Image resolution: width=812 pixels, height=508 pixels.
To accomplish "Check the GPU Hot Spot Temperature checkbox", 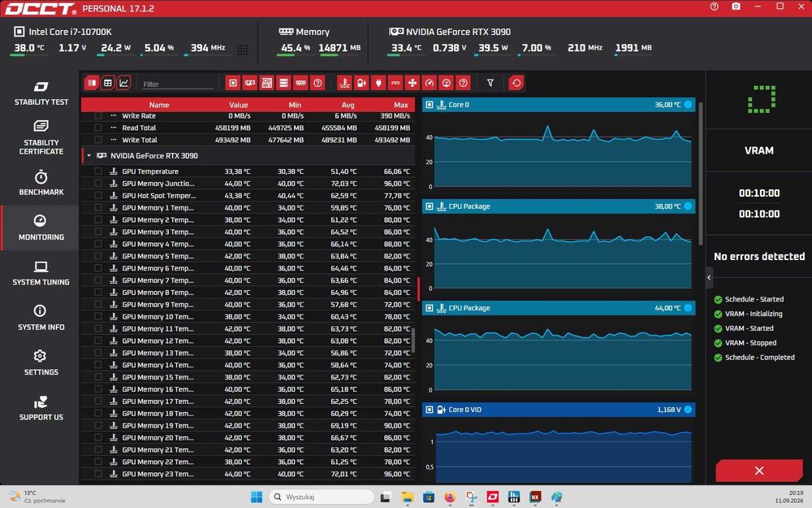I will [98, 195].
